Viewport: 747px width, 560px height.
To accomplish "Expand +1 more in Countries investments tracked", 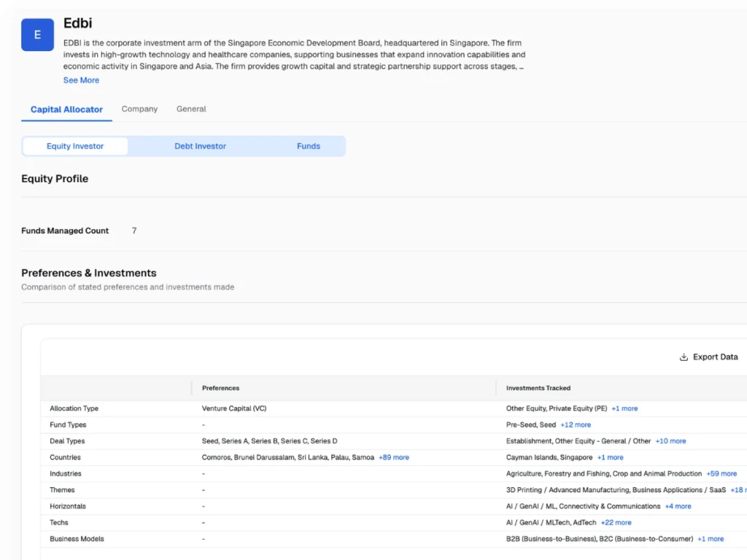I will pyautogui.click(x=611, y=457).
